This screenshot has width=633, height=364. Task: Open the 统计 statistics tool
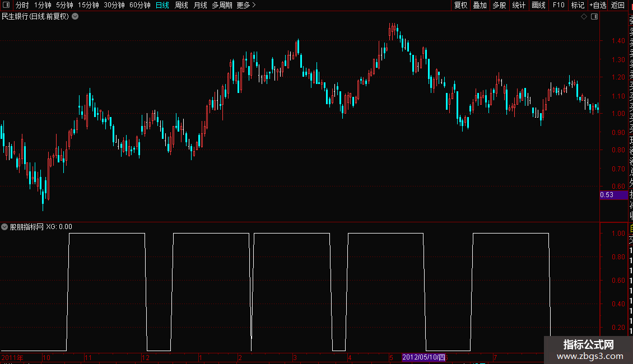tap(519, 5)
